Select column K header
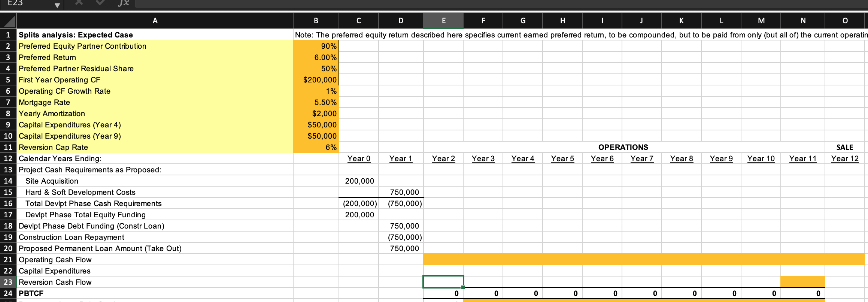868x302 pixels. pos(682,21)
